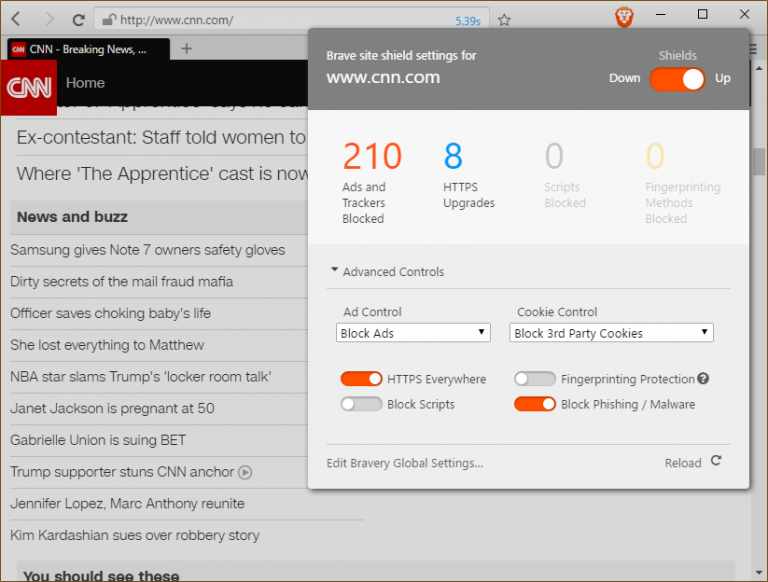Open the hamburger menu behind the panel
This screenshot has width=768, height=582.
point(753,49)
